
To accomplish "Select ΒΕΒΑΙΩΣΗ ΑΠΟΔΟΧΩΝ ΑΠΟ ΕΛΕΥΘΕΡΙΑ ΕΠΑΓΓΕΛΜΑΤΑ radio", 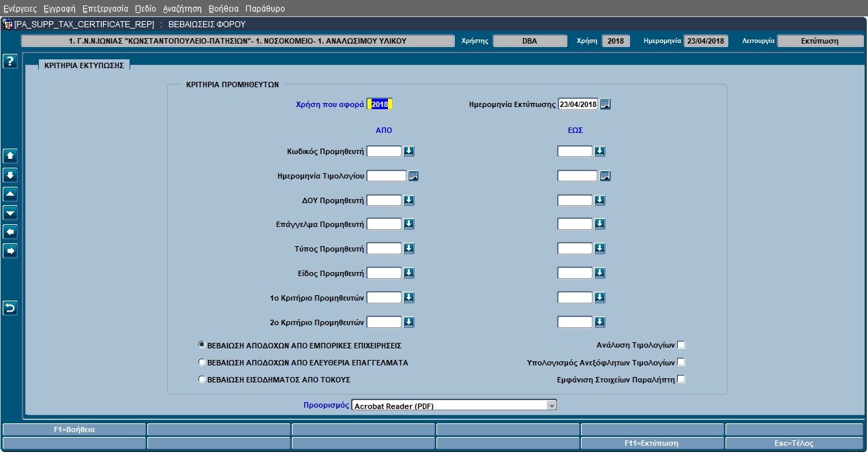I will click(x=201, y=363).
